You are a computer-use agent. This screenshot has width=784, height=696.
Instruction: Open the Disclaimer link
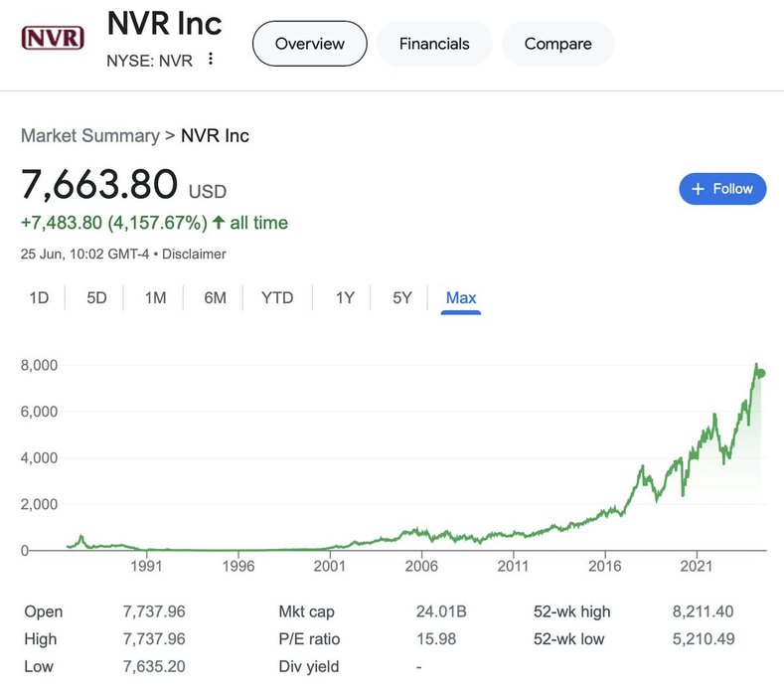[x=194, y=254]
